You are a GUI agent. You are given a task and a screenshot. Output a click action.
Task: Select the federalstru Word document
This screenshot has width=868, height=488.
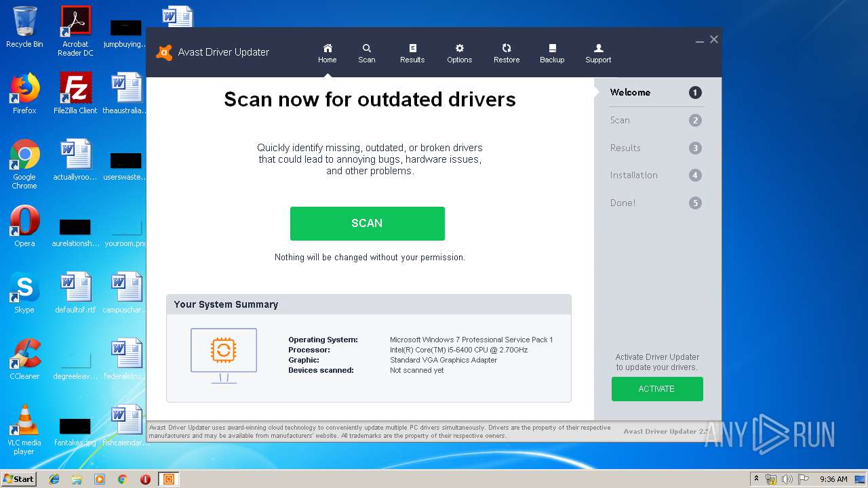coord(125,359)
